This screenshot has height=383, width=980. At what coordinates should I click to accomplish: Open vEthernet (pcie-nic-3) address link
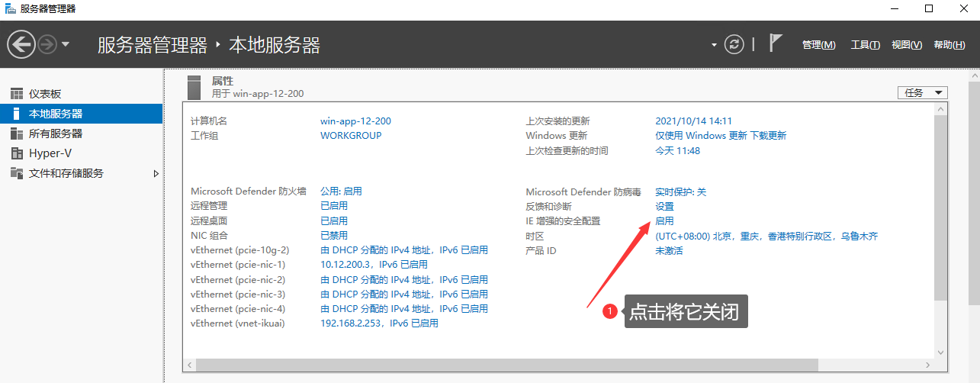[x=404, y=294]
